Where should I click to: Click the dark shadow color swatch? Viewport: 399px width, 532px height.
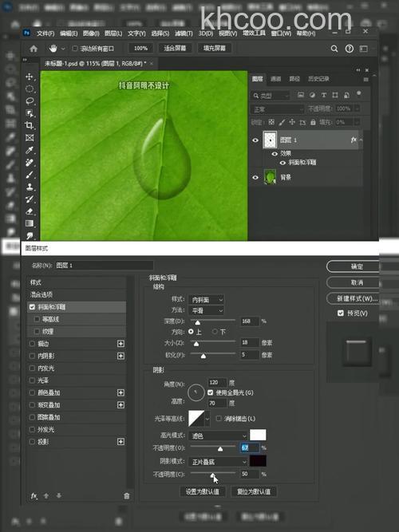click(x=258, y=461)
